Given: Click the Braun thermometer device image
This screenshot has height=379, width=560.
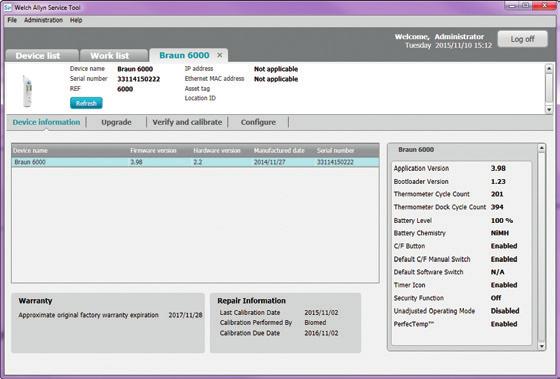Looking at the screenshot, I should pyautogui.click(x=27, y=91).
